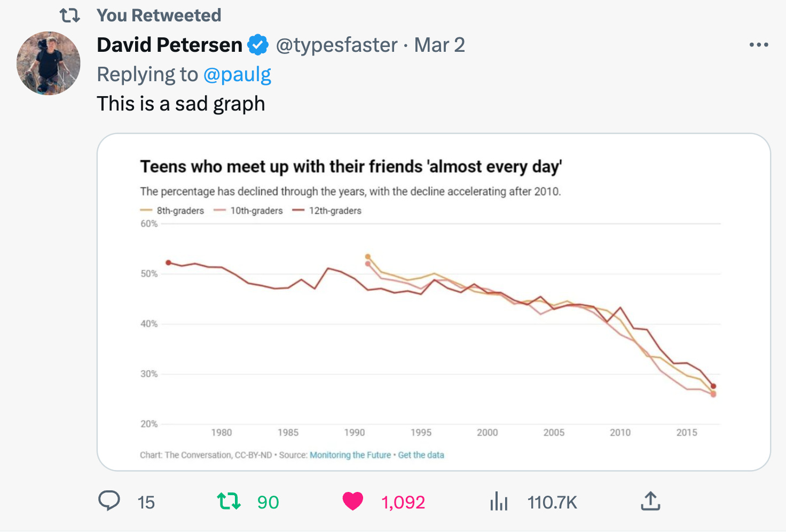
Task: Open the Mar 2 tweet timestamp
Action: (x=439, y=45)
